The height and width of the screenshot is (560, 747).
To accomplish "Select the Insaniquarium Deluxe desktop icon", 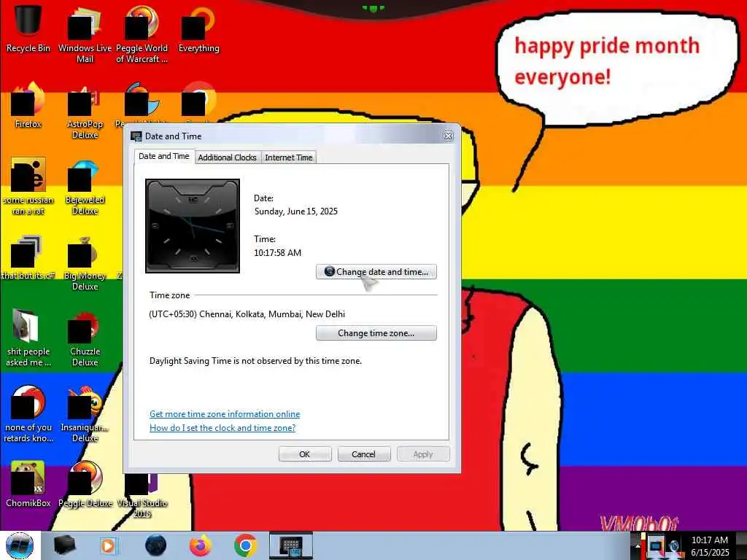I will [x=85, y=414].
